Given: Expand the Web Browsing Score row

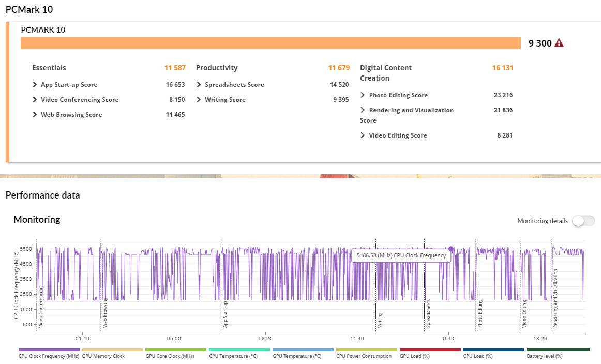Looking at the screenshot, I should pos(35,115).
